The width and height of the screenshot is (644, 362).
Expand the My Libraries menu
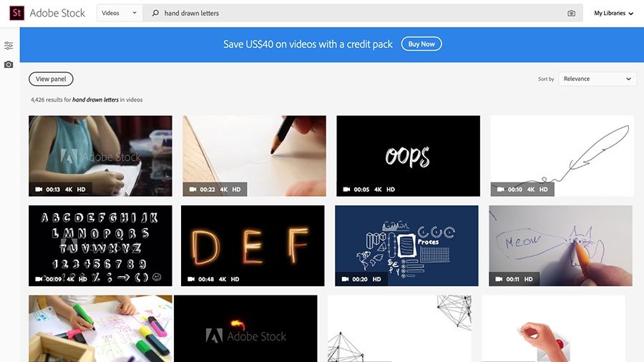click(614, 13)
